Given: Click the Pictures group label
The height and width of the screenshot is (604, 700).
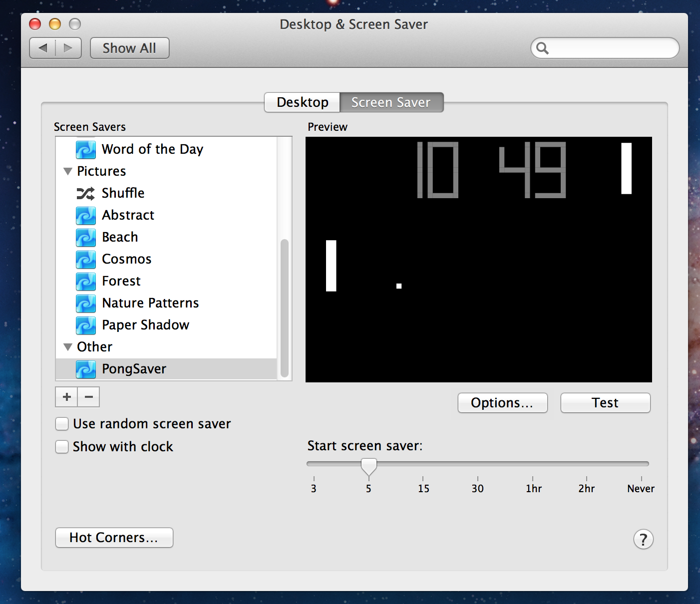Looking at the screenshot, I should tap(101, 171).
